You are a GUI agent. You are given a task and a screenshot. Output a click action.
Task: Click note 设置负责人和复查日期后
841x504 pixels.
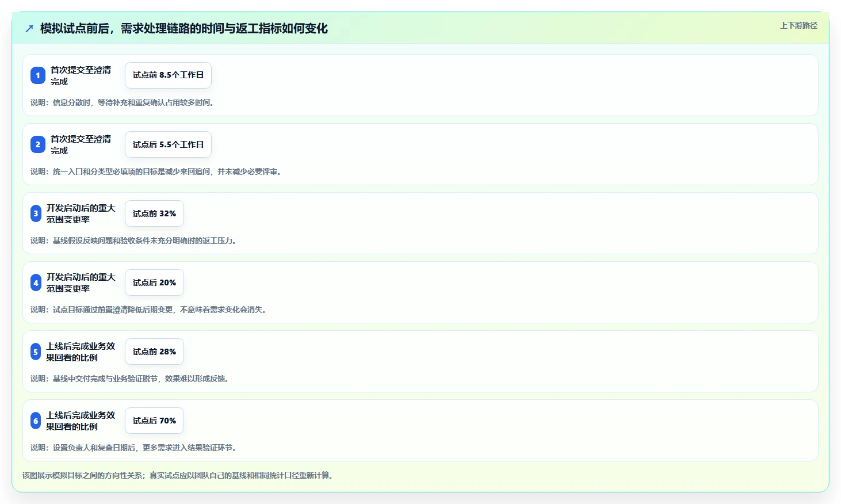pos(134,448)
